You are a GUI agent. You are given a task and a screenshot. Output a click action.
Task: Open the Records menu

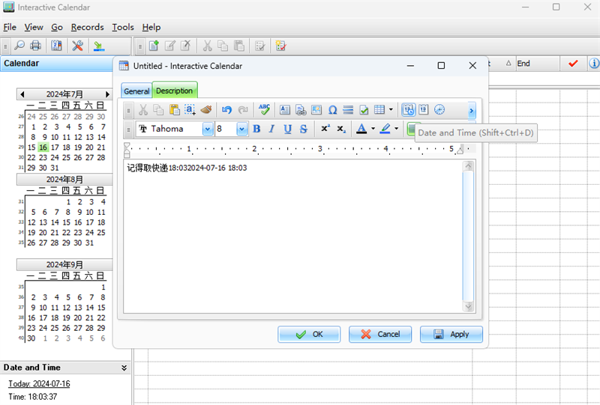pyautogui.click(x=86, y=27)
